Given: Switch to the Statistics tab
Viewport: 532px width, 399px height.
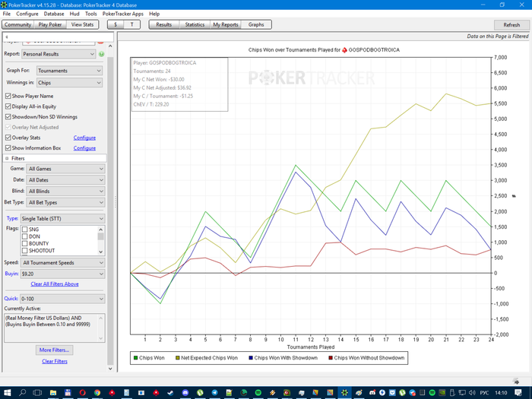Looking at the screenshot, I should point(195,25).
